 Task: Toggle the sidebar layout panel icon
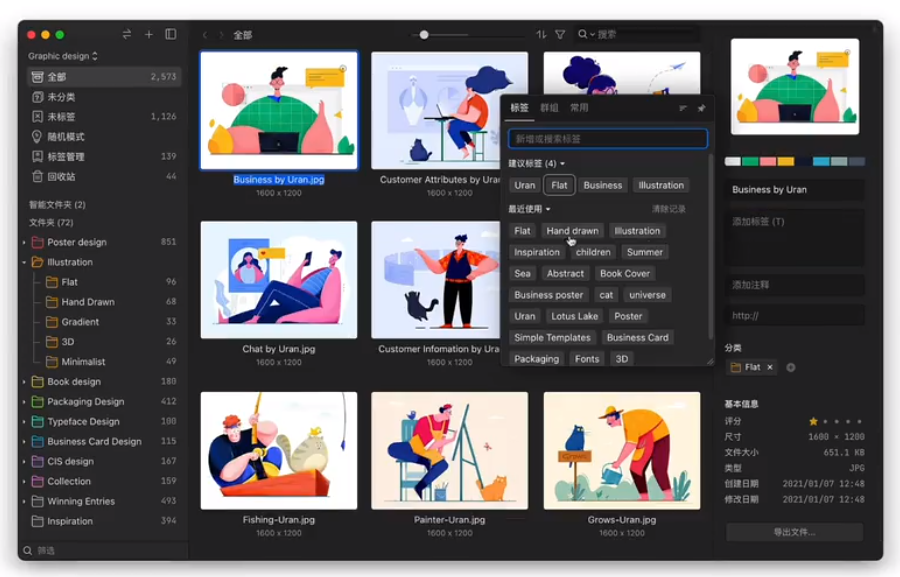click(x=170, y=34)
